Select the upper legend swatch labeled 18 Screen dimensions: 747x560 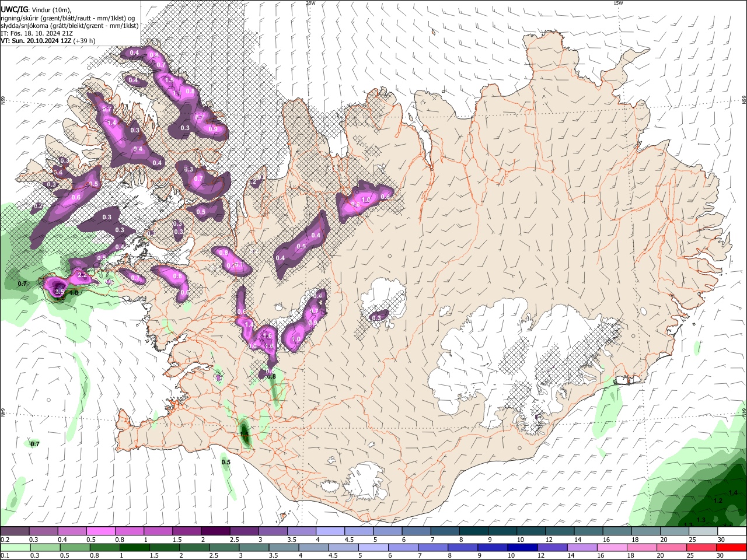pyautogui.click(x=645, y=531)
